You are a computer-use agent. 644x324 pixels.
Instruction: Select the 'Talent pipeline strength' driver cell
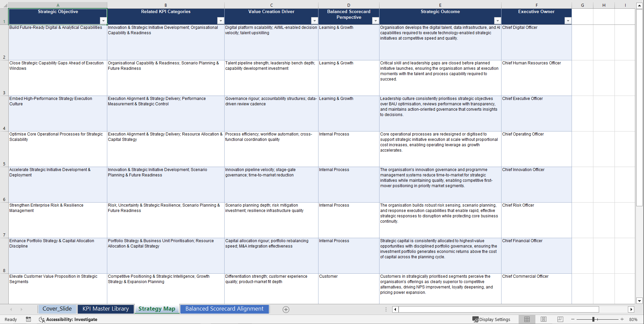click(271, 78)
